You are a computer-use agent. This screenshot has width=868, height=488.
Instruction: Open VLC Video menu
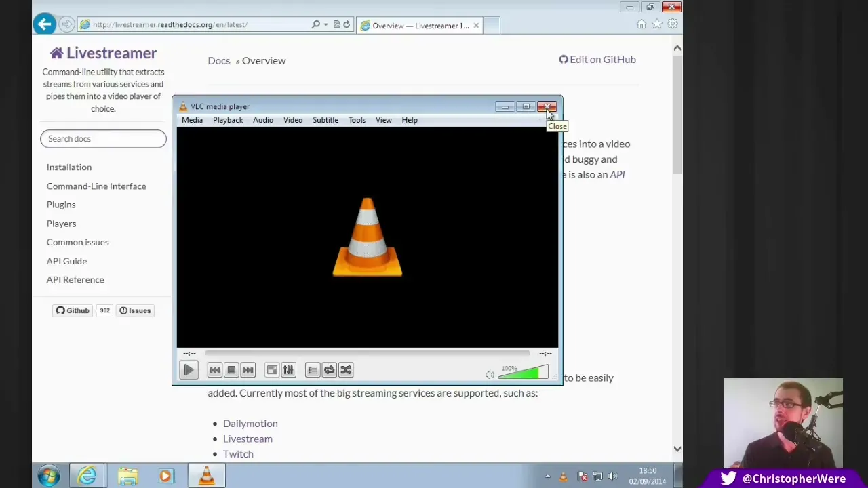293,120
